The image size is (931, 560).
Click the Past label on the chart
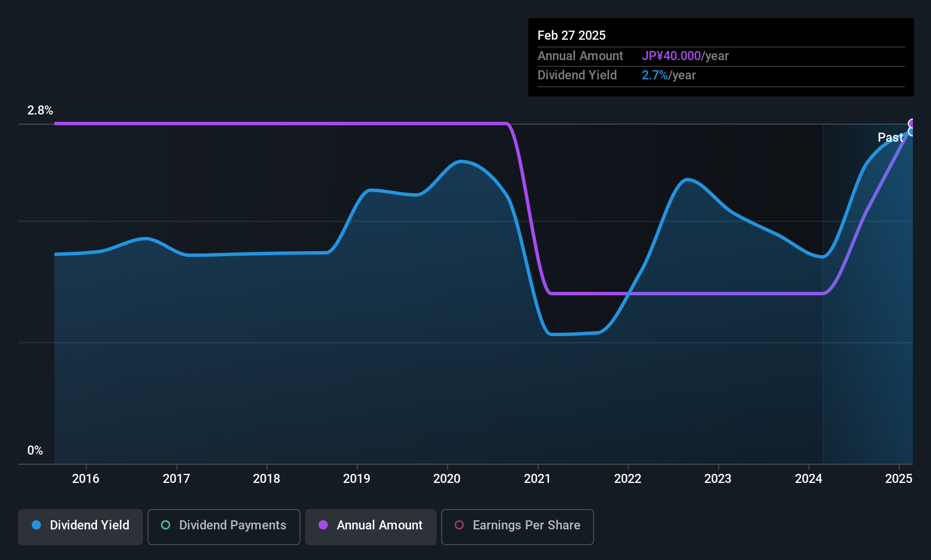pos(890,137)
